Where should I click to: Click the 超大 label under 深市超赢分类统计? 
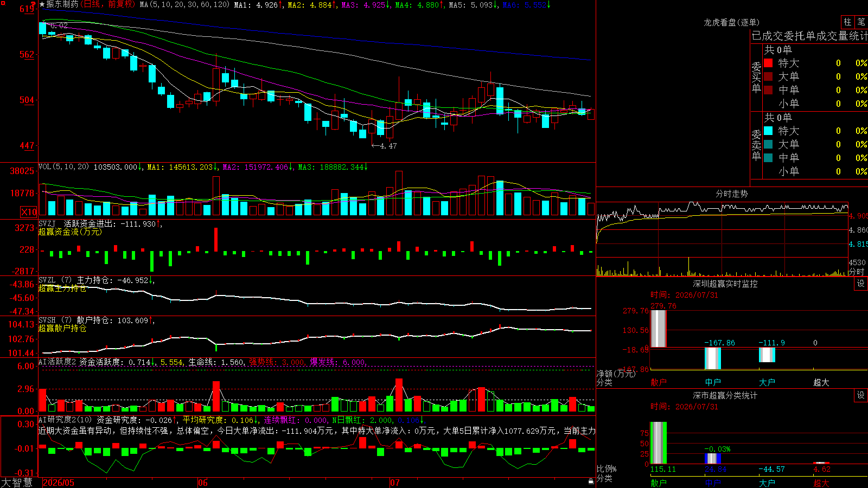(821, 483)
